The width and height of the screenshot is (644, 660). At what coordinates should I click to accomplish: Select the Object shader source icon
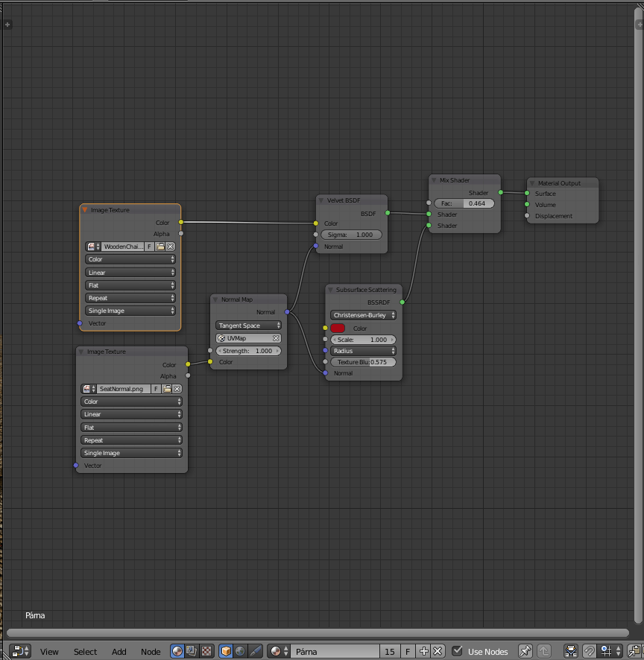pos(226,651)
